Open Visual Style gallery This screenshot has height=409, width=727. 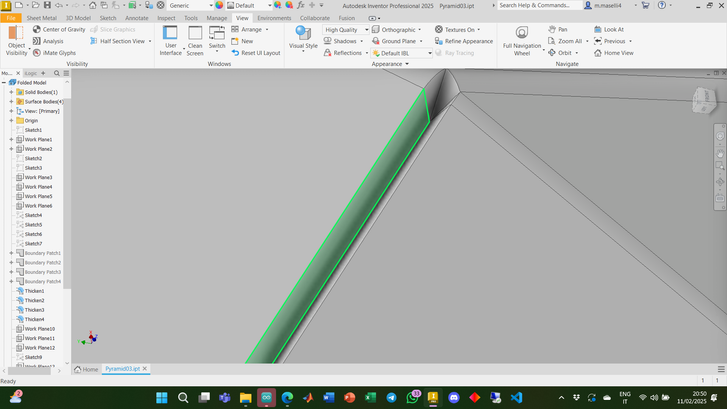[303, 38]
